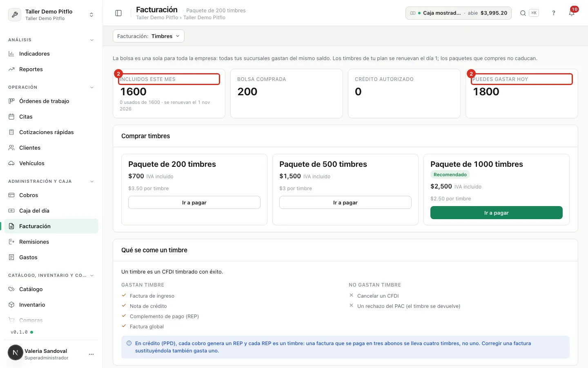Open the Caja mostrador cash register selector
Image resolution: width=588 pixels, height=368 pixels.
[x=459, y=13]
